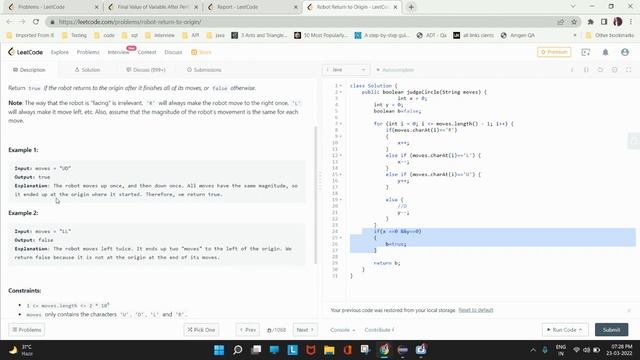Open Contest in the top navigation

point(147,52)
